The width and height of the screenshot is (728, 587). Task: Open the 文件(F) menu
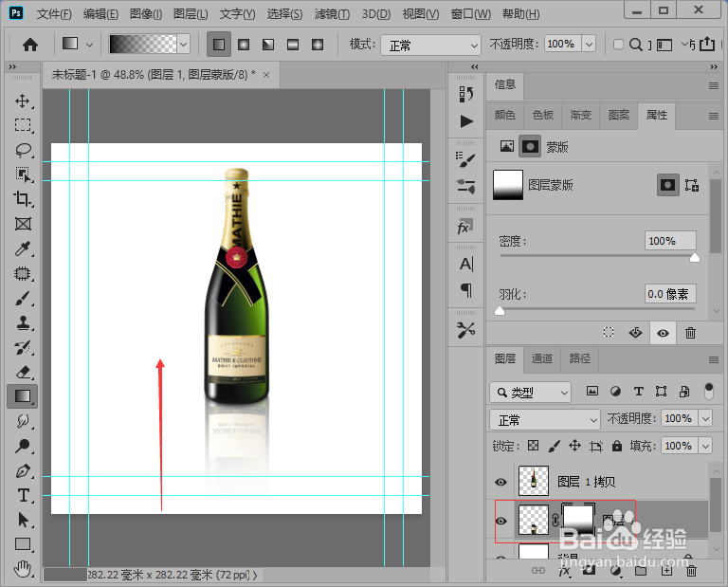click(x=54, y=14)
